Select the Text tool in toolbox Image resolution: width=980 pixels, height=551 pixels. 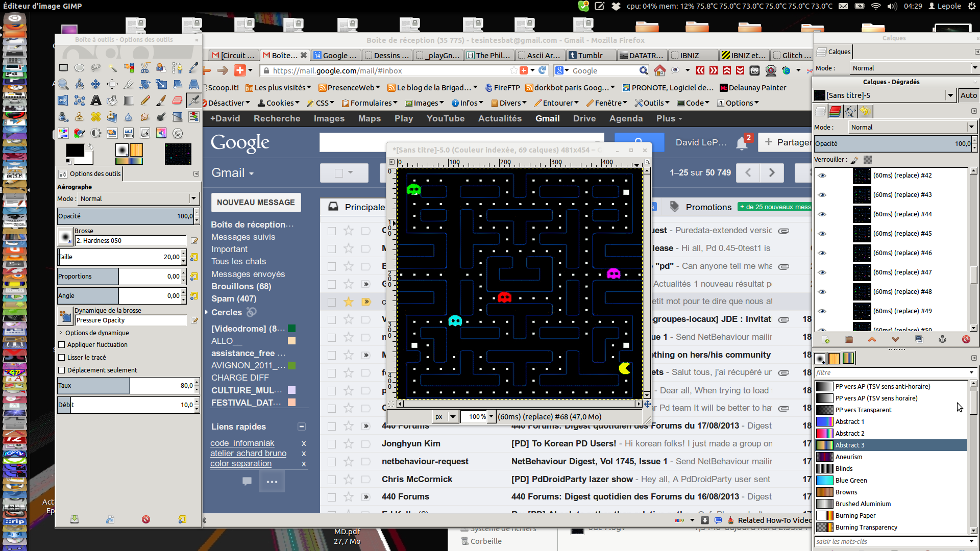click(95, 101)
